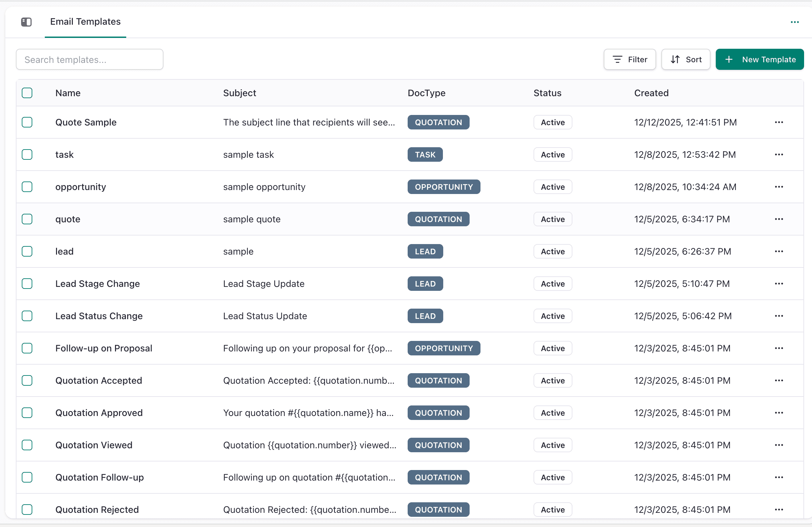The width and height of the screenshot is (812, 527).
Task: Click the DocType column header
Action: click(x=426, y=93)
